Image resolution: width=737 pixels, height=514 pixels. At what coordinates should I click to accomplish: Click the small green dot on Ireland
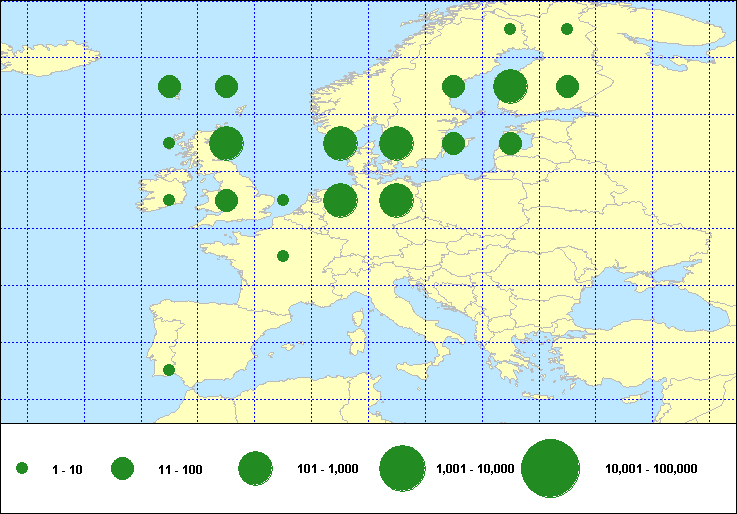tap(169, 199)
